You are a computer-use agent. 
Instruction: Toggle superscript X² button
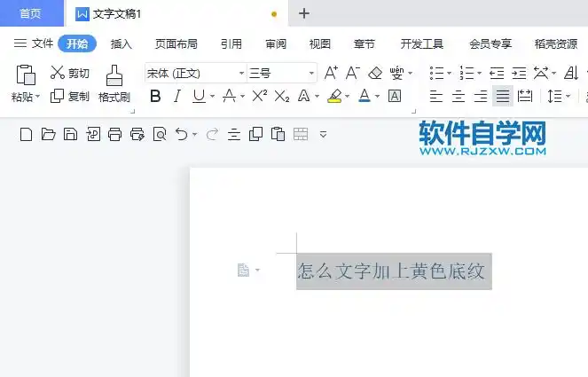tap(260, 96)
